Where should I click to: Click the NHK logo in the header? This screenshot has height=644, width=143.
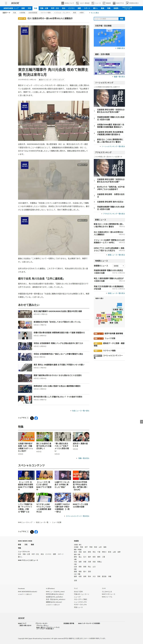15,3
